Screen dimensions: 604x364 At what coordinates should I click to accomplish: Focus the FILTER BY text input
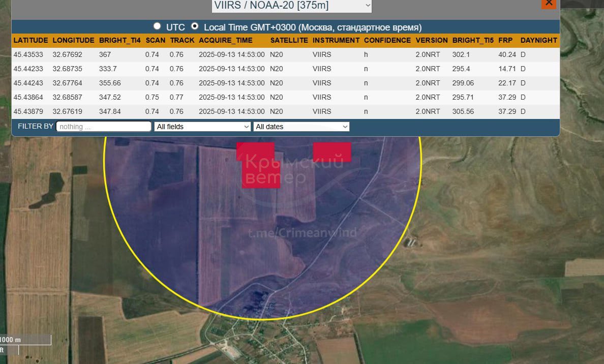tap(104, 127)
